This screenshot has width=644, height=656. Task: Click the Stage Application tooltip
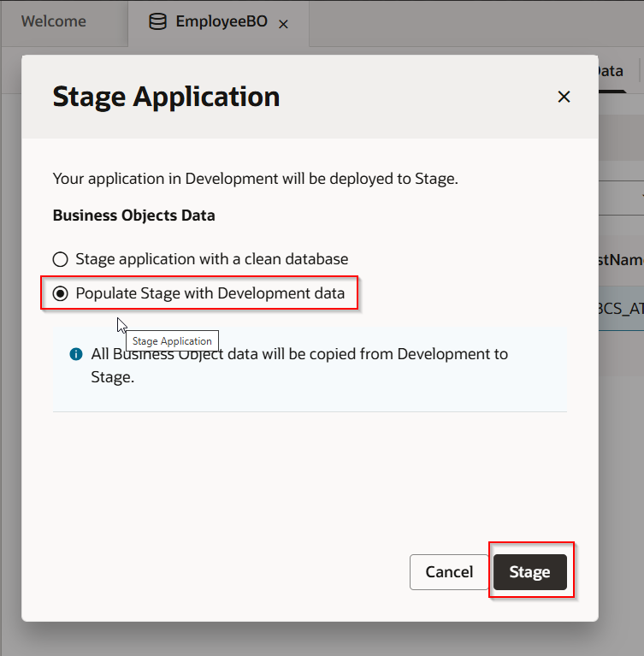pos(172,341)
